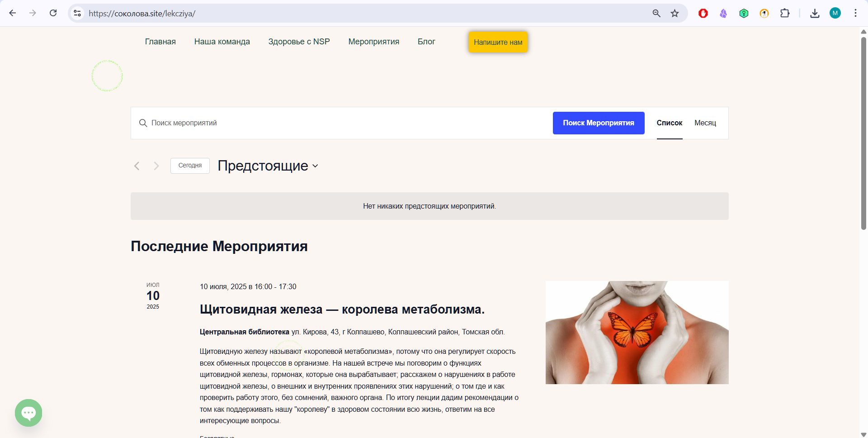The width and height of the screenshot is (868, 438).
Task: Click the profile avatar M
Action: [x=835, y=13]
